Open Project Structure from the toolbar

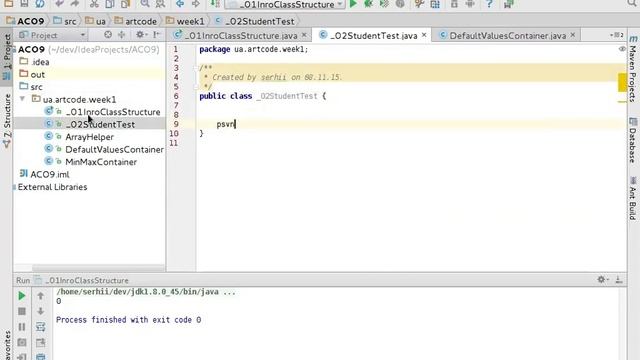[435, 4]
